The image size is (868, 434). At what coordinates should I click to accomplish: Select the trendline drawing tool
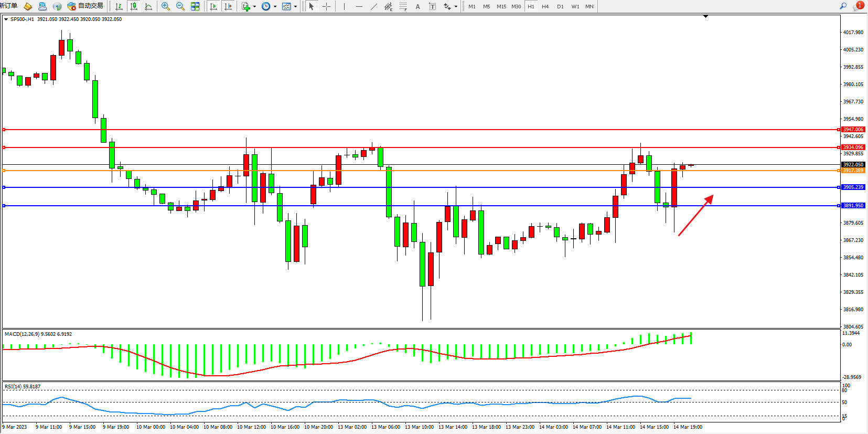coord(373,6)
